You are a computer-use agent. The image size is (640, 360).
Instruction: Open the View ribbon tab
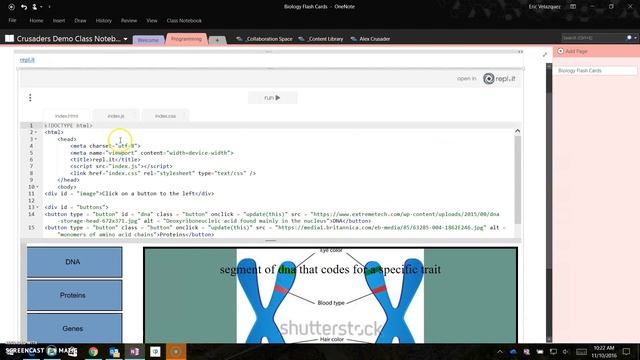click(x=152, y=20)
